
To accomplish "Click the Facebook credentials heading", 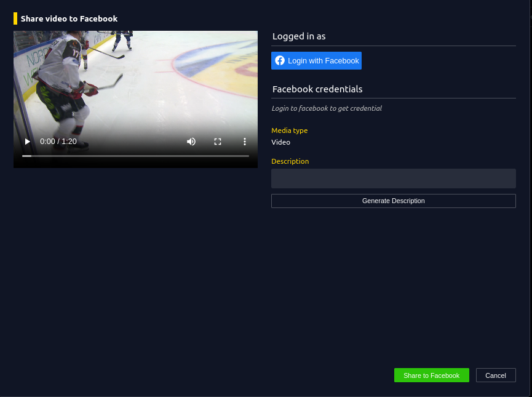I will point(317,89).
